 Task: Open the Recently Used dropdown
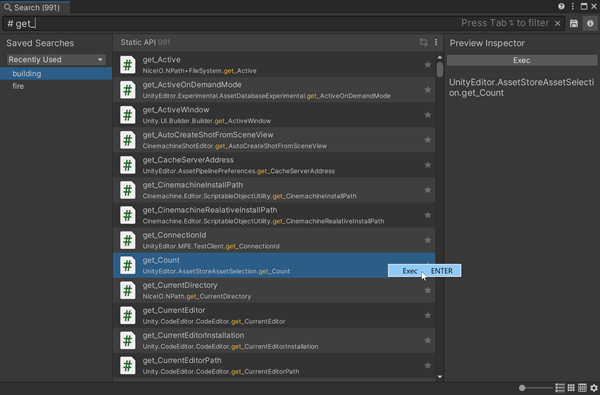click(x=56, y=60)
